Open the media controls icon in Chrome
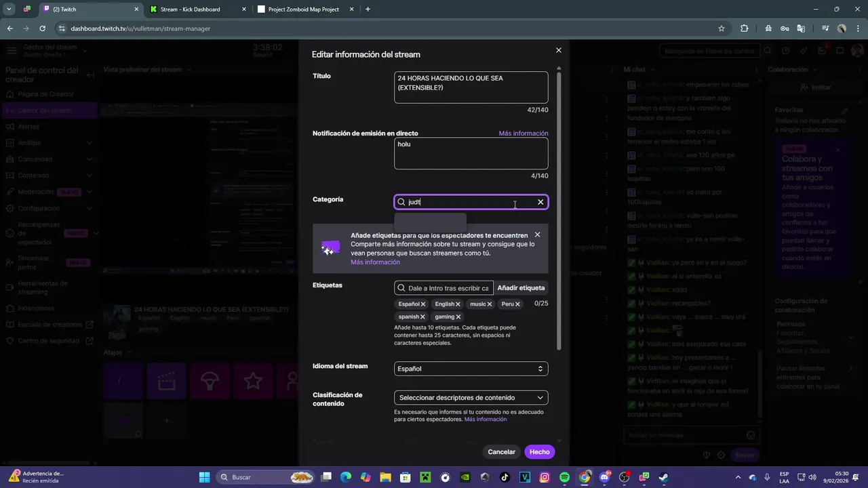The width and height of the screenshot is (868, 488). click(x=825, y=28)
